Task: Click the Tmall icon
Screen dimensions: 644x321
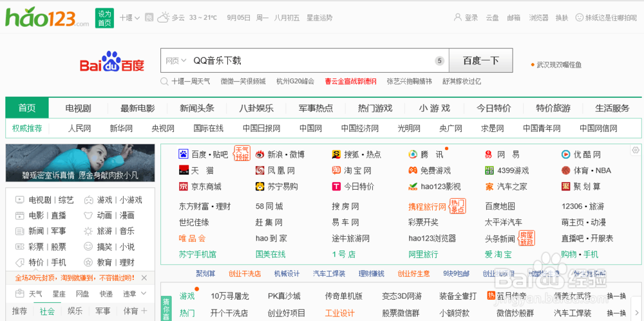Action: (183, 170)
